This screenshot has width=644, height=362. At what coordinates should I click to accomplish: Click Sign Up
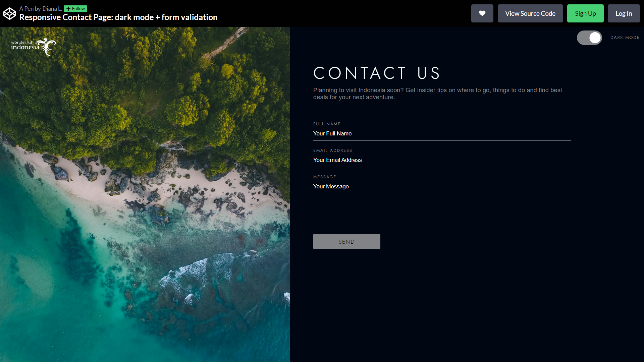[x=585, y=13]
